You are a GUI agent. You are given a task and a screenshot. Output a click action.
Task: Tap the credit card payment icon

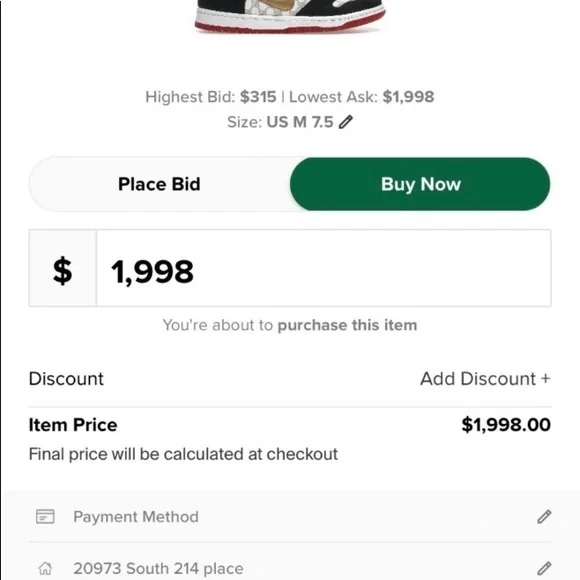tap(45, 517)
